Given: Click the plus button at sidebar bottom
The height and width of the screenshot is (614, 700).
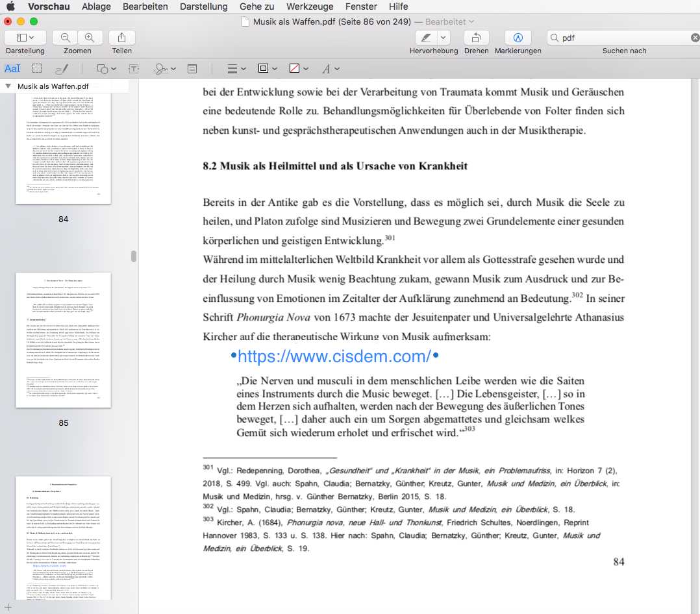Looking at the screenshot, I should (x=8, y=607).
